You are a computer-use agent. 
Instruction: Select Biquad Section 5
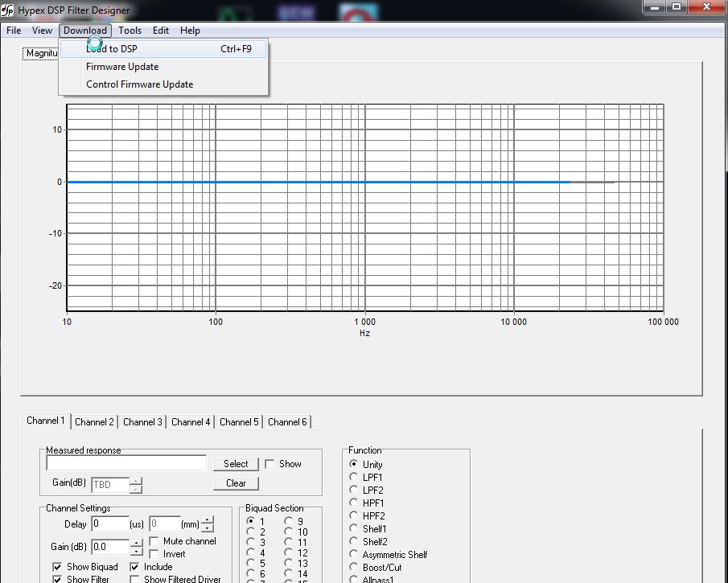(x=251, y=563)
